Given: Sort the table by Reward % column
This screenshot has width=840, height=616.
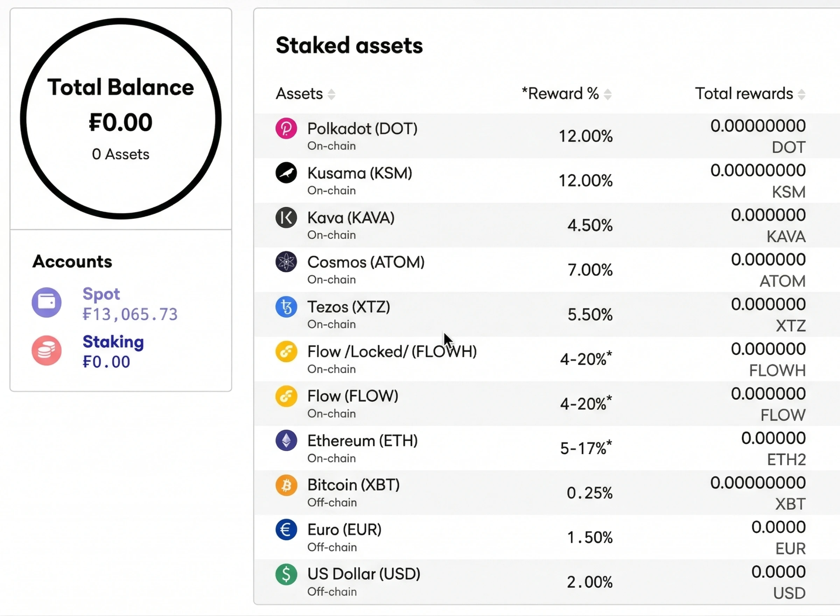Looking at the screenshot, I should coord(608,94).
